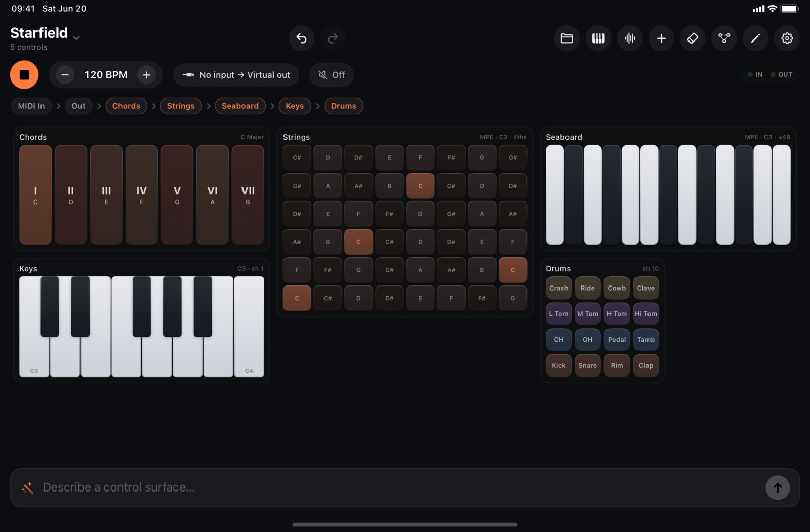Tap the V chord pad (G)
This screenshot has height=532, width=810.
coord(177,195)
